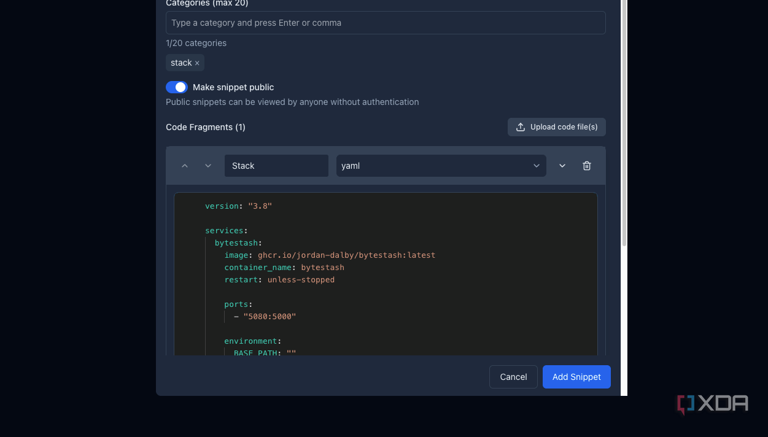Image resolution: width=768 pixels, height=437 pixels.
Task: Move Stack fragment down with chevron
Action: point(208,166)
